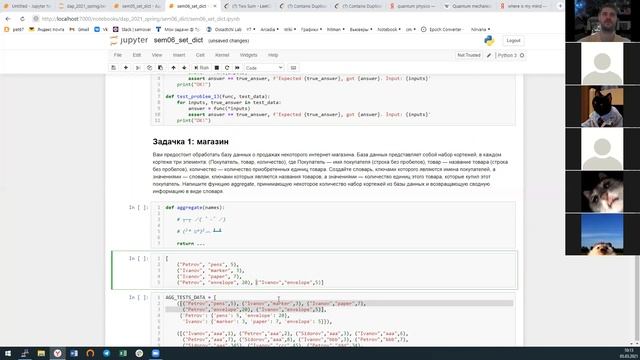
Task: Open File Explorer from the taskbar
Action: (x=41, y=353)
